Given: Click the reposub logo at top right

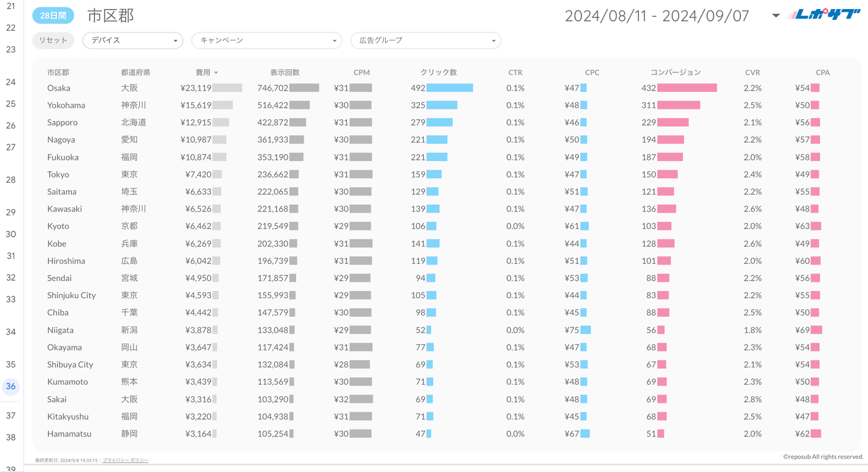Looking at the screenshot, I should (x=824, y=15).
